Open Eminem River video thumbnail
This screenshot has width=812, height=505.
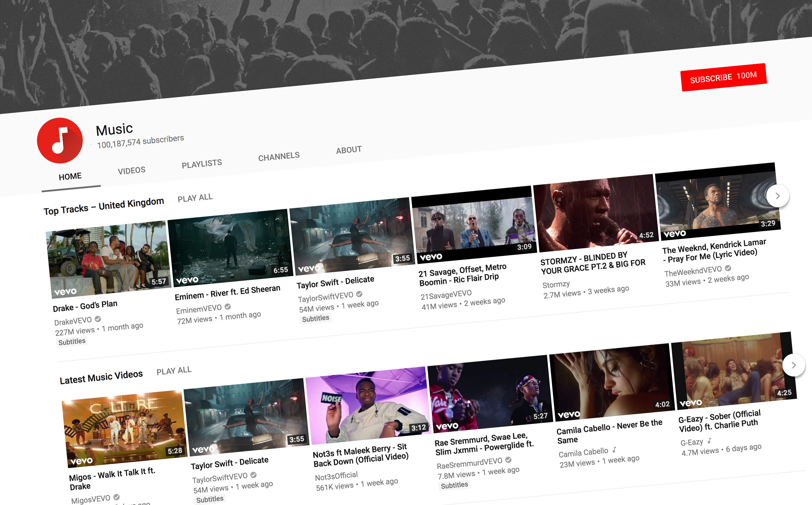[x=230, y=248]
